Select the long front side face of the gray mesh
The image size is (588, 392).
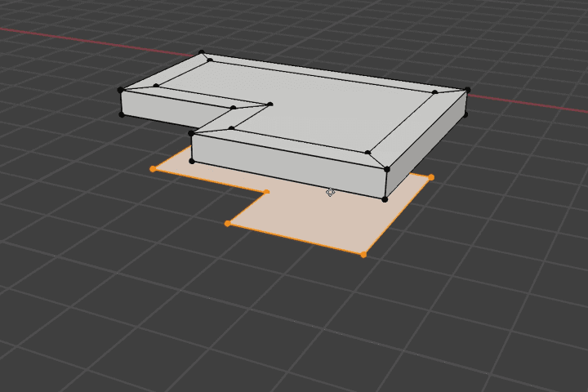coord(289,165)
